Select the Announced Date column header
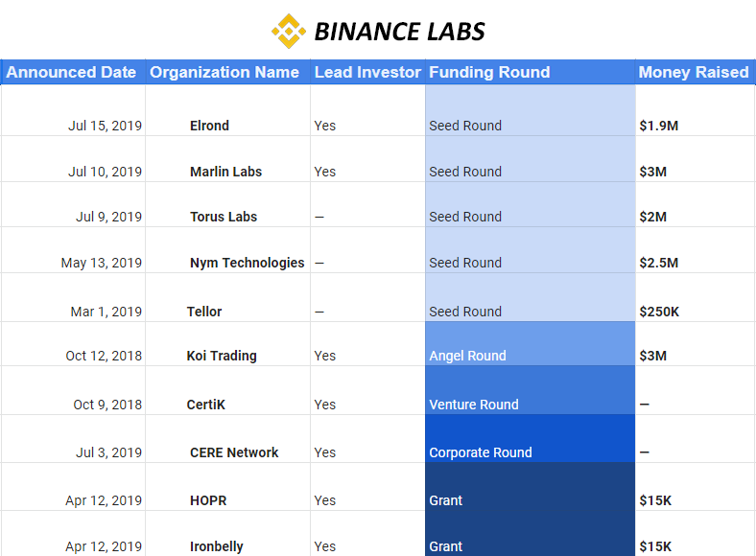756x556 pixels. pyautogui.click(x=71, y=72)
